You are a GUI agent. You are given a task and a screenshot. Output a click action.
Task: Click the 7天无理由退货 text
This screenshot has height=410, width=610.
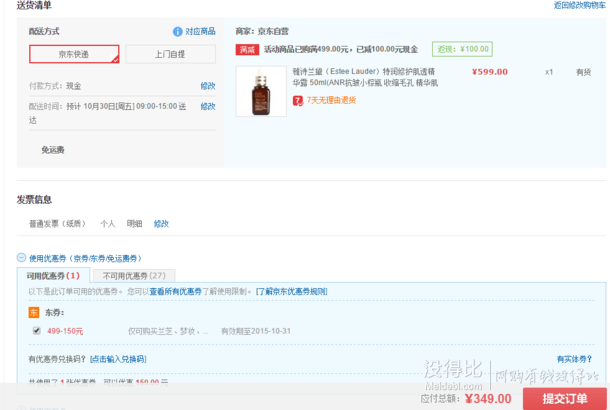click(x=331, y=100)
